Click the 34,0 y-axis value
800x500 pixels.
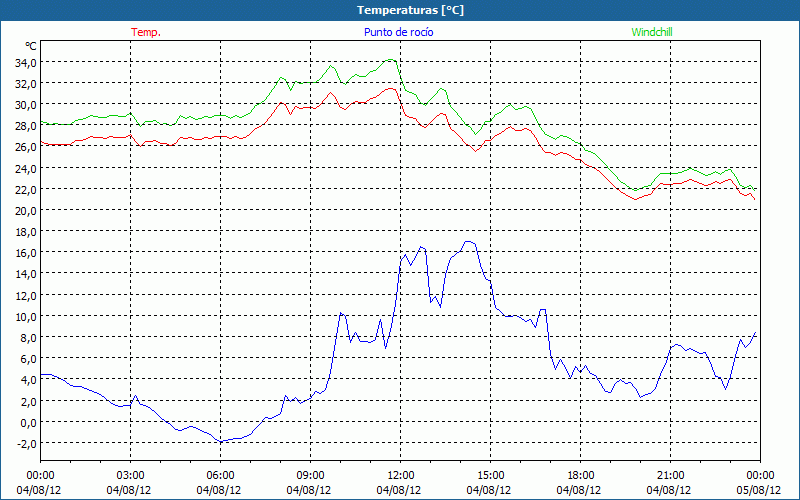click(27, 63)
